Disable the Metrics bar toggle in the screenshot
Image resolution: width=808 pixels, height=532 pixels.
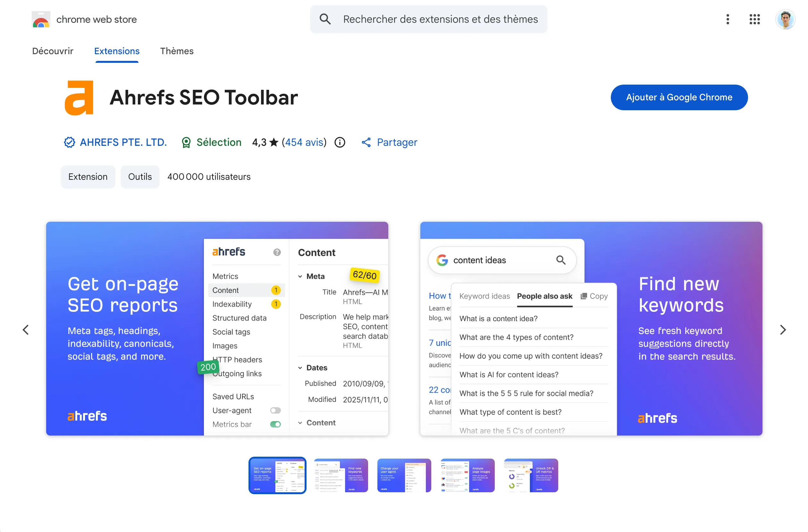275,424
